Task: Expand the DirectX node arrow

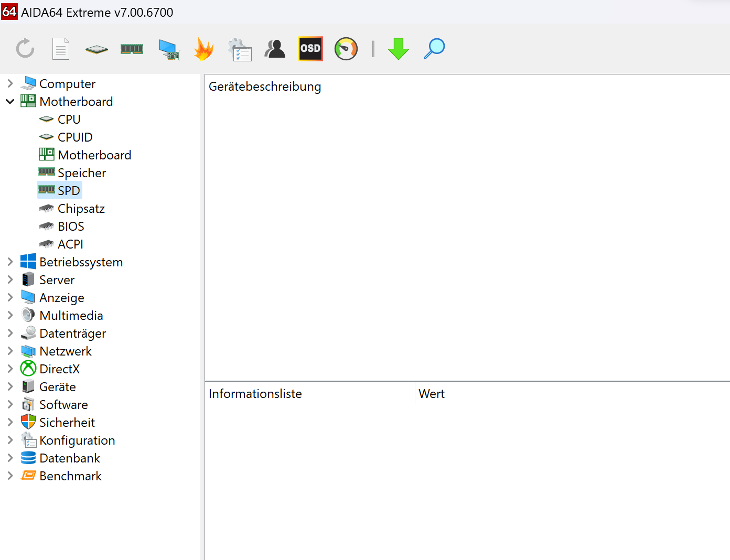Action: click(x=10, y=369)
